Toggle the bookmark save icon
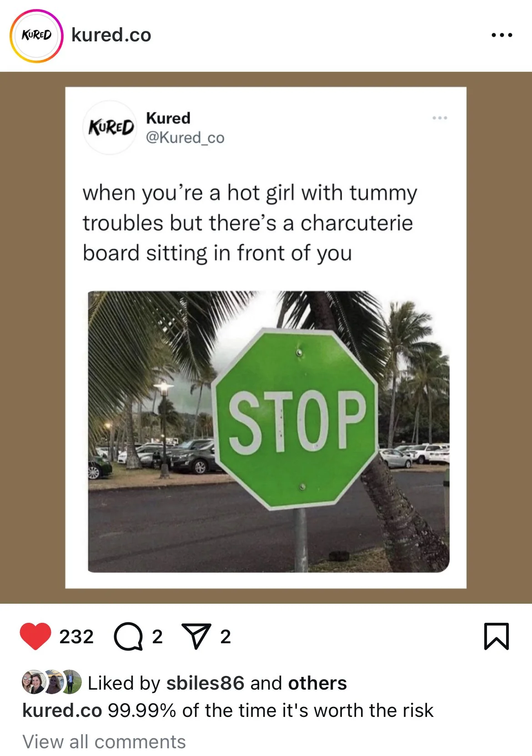This screenshot has height=756, width=532. point(496,636)
